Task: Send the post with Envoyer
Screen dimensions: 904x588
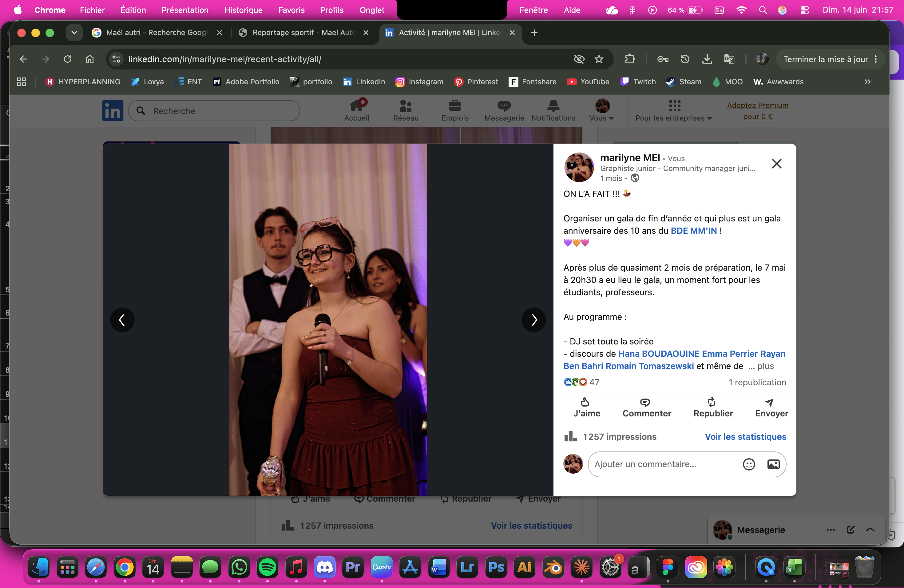Action: 771,408
